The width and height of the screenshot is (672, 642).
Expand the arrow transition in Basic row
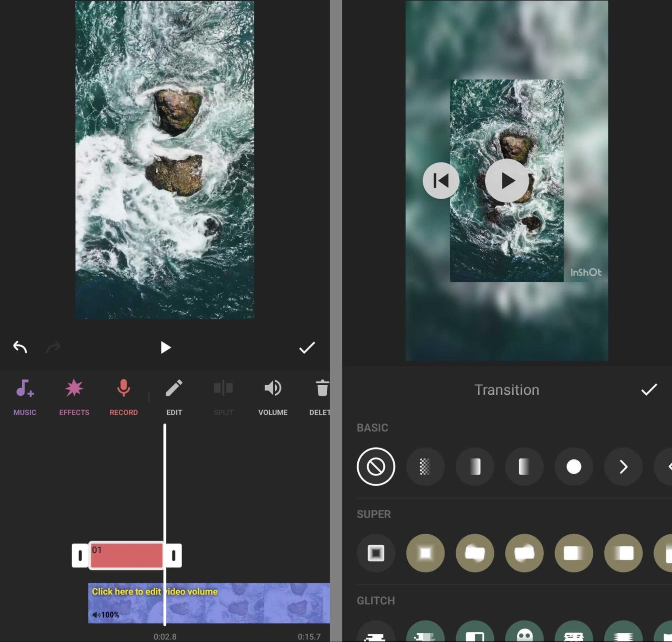coord(623,467)
